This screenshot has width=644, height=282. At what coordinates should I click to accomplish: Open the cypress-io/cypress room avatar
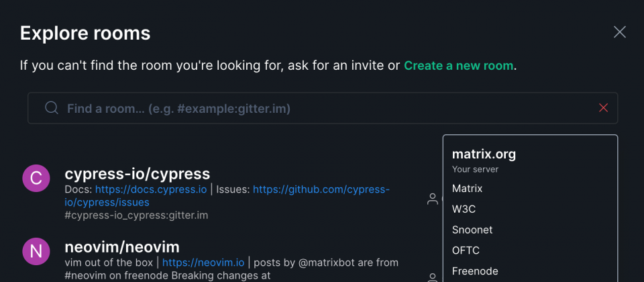point(36,178)
